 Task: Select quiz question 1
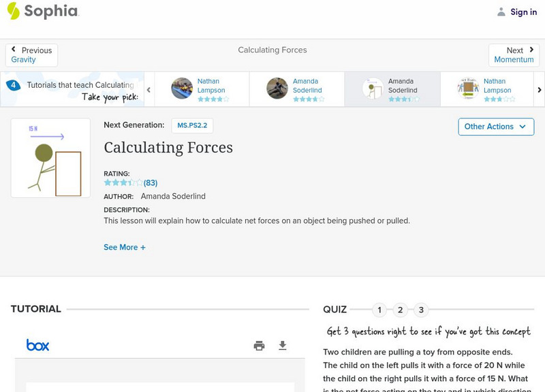click(379, 310)
